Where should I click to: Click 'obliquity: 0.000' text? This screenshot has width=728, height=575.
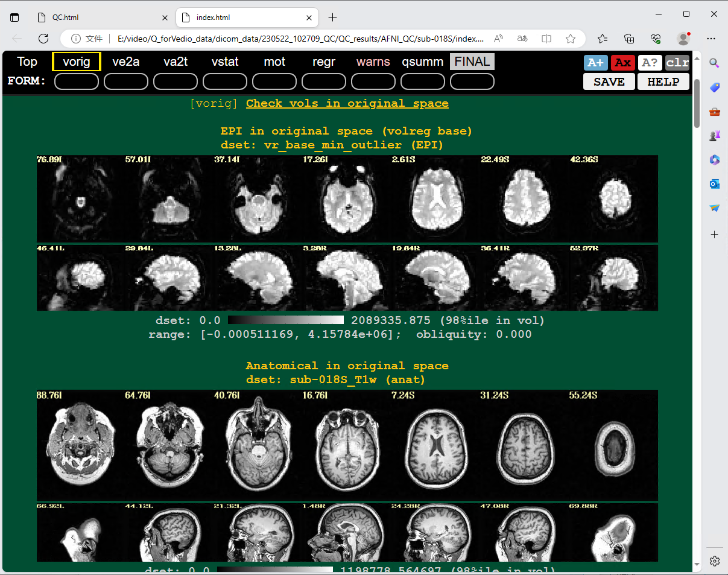point(474,334)
